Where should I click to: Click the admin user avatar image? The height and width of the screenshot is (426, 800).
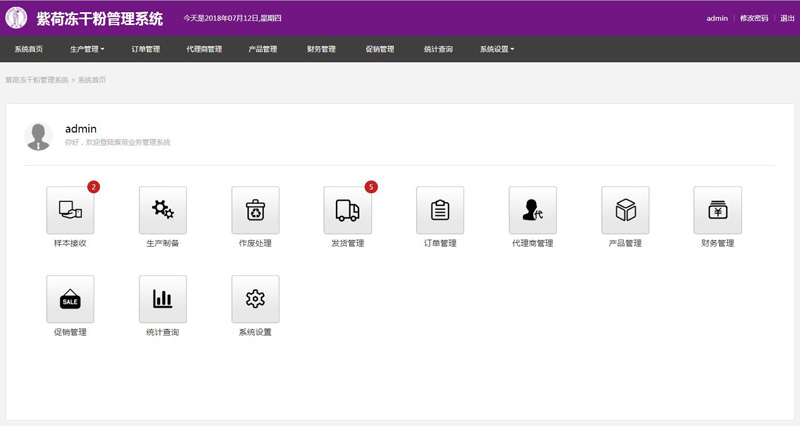[38, 136]
